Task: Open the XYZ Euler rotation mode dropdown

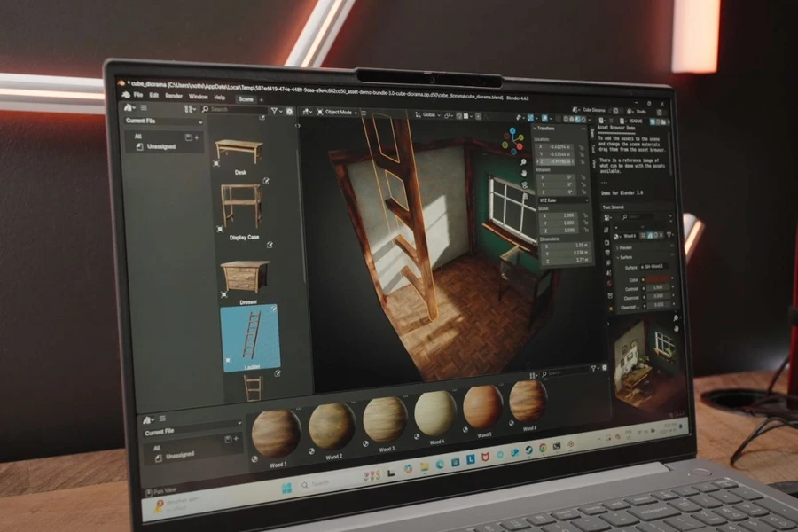Action: point(563,200)
